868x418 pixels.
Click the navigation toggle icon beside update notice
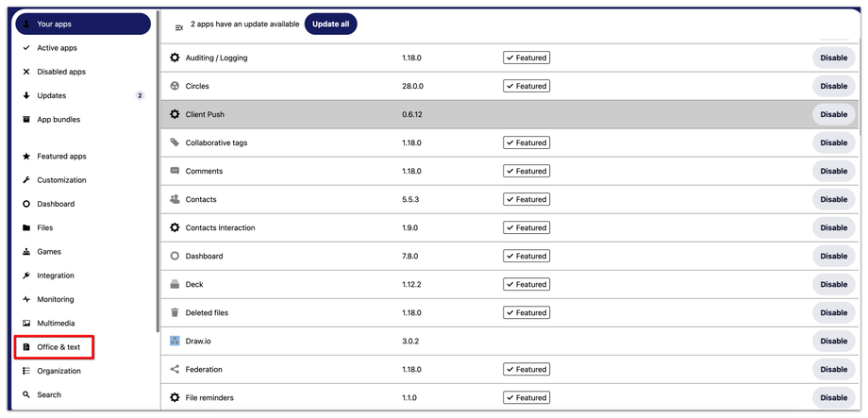(179, 27)
